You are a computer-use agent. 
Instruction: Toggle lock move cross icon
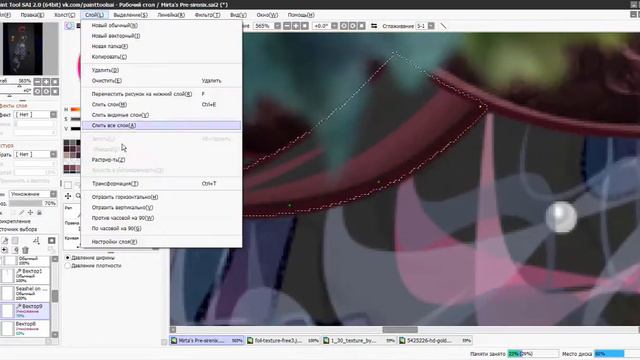coord(31,213)
